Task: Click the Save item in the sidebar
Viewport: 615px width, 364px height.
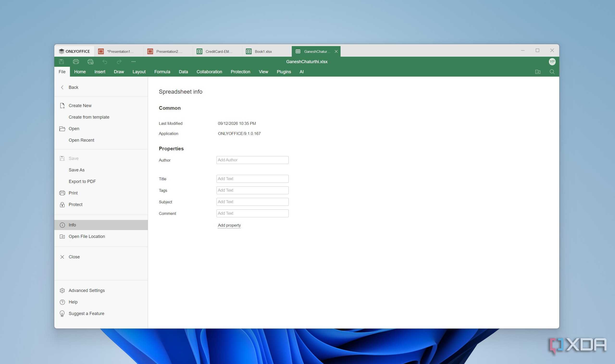Action: [x=101, y=158]
